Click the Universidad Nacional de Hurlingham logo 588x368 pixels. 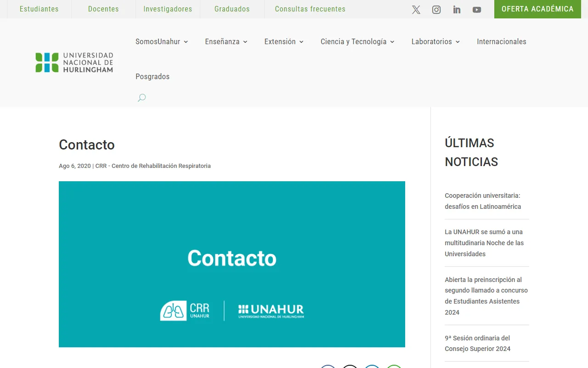74,63
